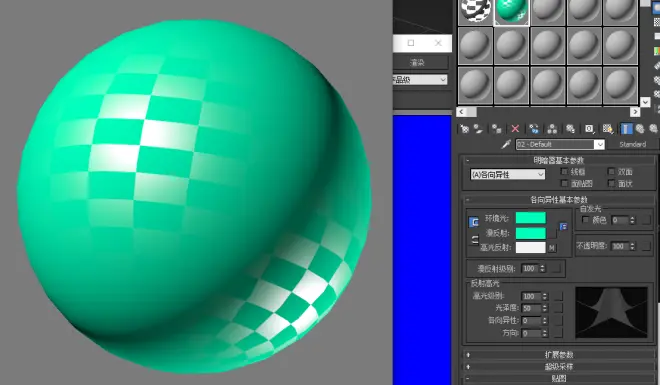Enable the 双面 two-sided checkbox
Screen dimensions: 660x385
click(x=611, y=172)
